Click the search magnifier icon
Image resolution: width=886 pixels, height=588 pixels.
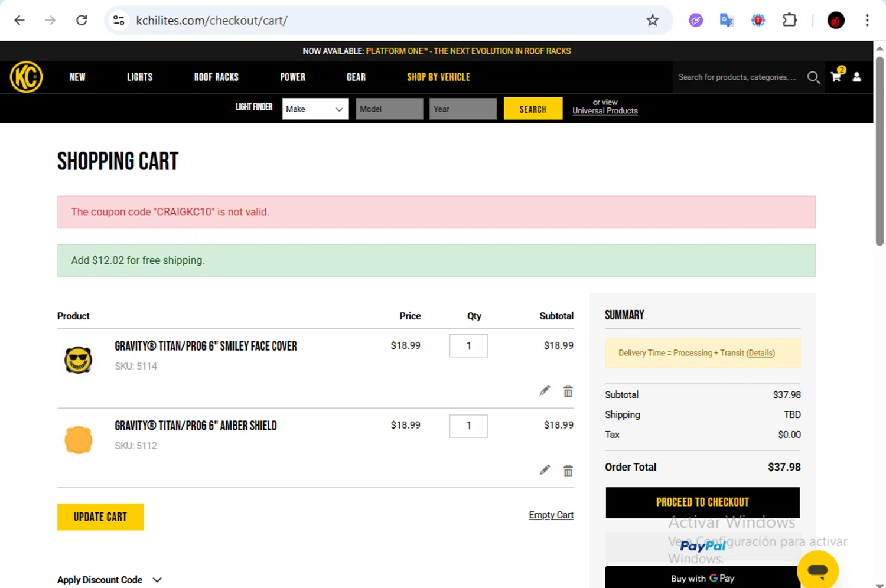coord(813,77)
